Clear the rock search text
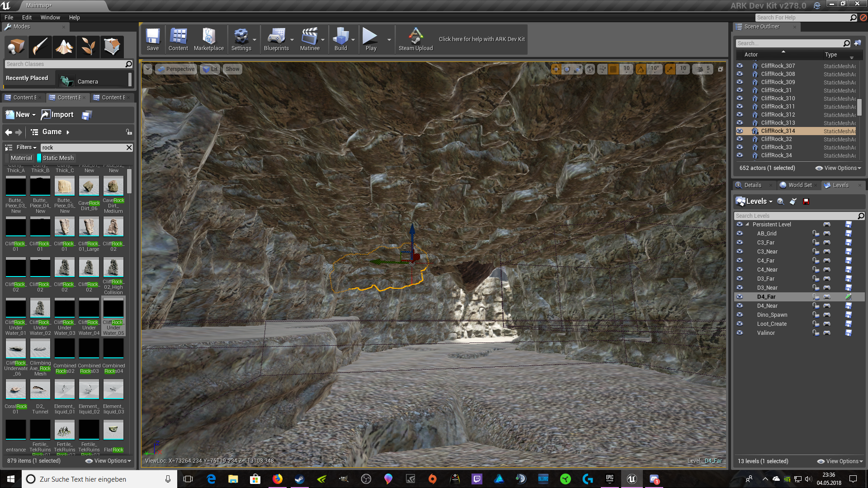This screenshot has width=868, height=488. pyautogui.click(x=129, y=148)
